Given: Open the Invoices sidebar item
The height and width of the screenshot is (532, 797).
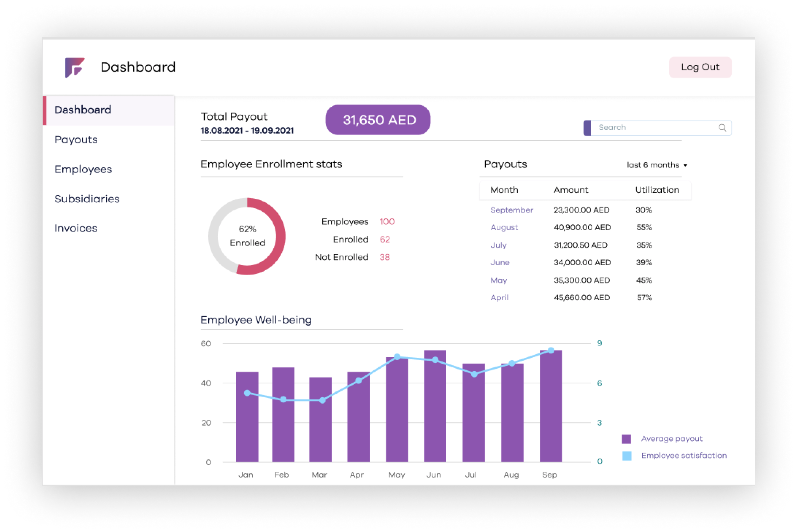Looking at the screenshot, I should [x=76, y=228].
